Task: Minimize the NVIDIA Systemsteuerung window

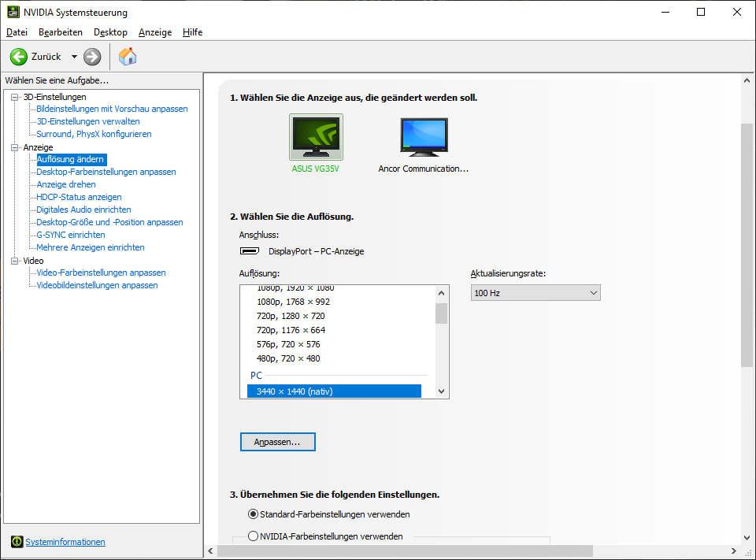Action: (x=666, y=12)
